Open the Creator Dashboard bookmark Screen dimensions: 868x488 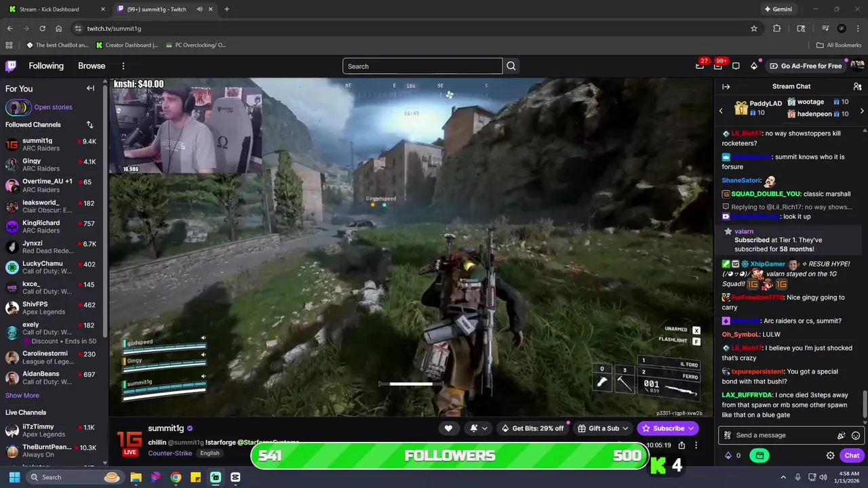coord(127,45)
